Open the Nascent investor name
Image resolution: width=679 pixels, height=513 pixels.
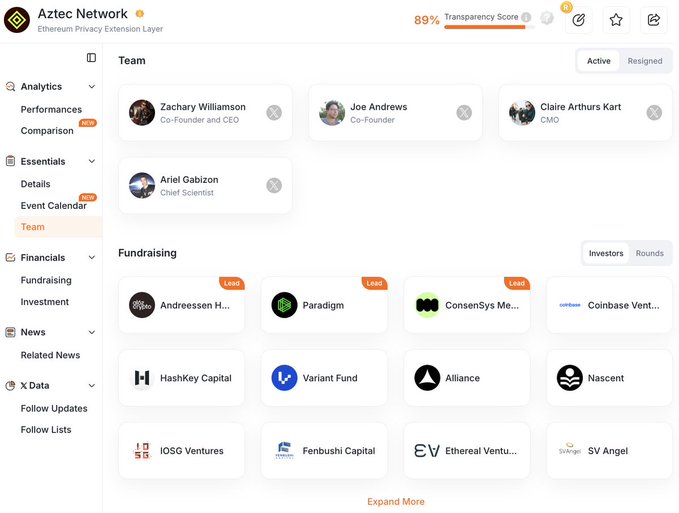click(606, 378)
